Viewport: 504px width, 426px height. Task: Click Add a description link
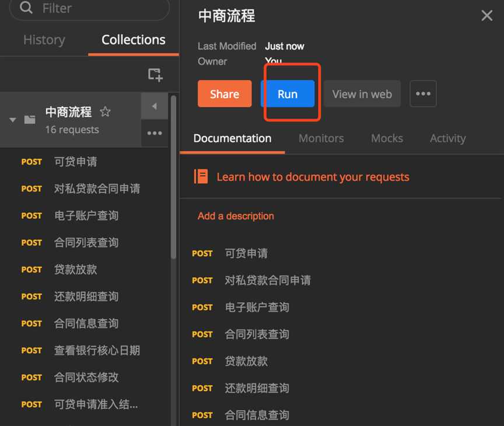click(236, 216)
